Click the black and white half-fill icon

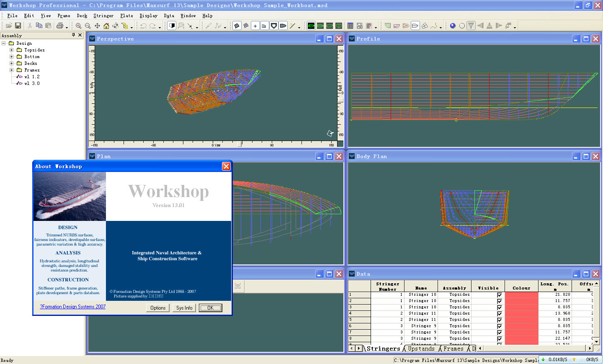pyautogui.click(x=172, y=26)
